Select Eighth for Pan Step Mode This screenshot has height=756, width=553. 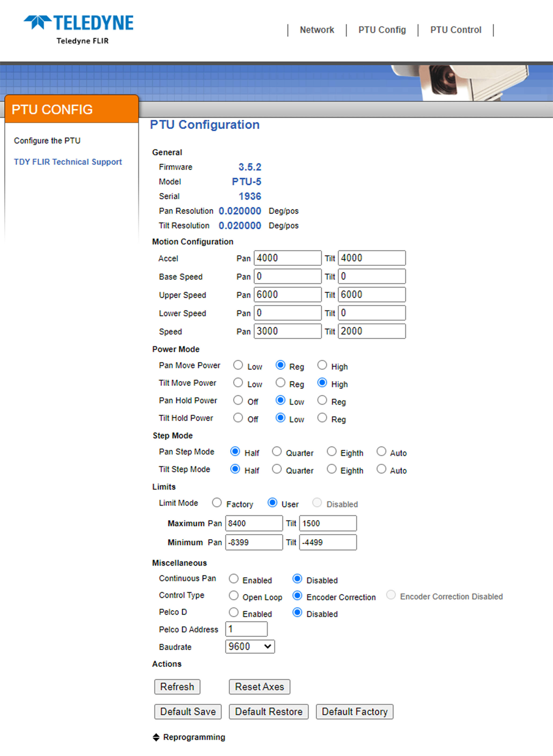click(331, 451)
